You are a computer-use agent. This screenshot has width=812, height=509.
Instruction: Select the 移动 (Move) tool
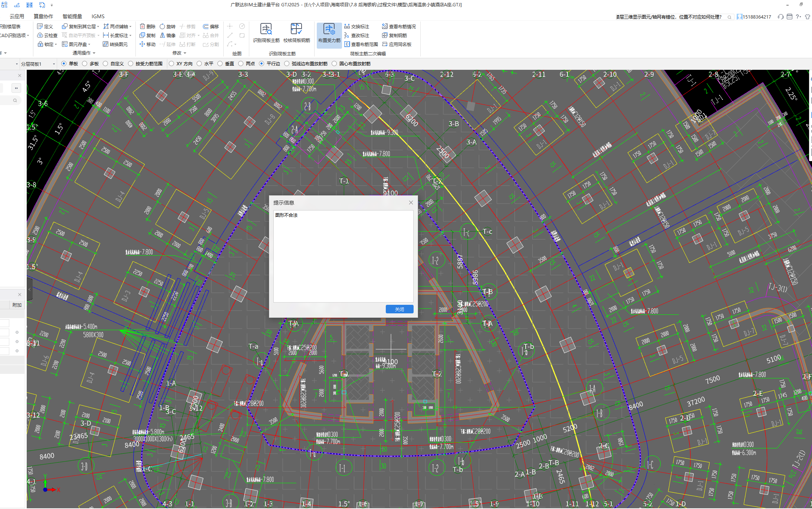pyautogui.click(x=147, y=44)
